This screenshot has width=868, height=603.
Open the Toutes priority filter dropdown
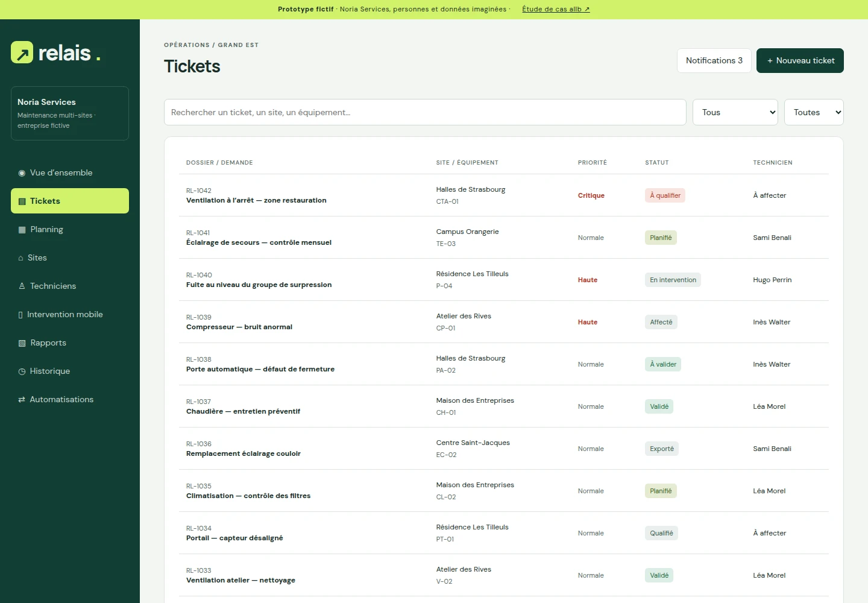[814, 112]
